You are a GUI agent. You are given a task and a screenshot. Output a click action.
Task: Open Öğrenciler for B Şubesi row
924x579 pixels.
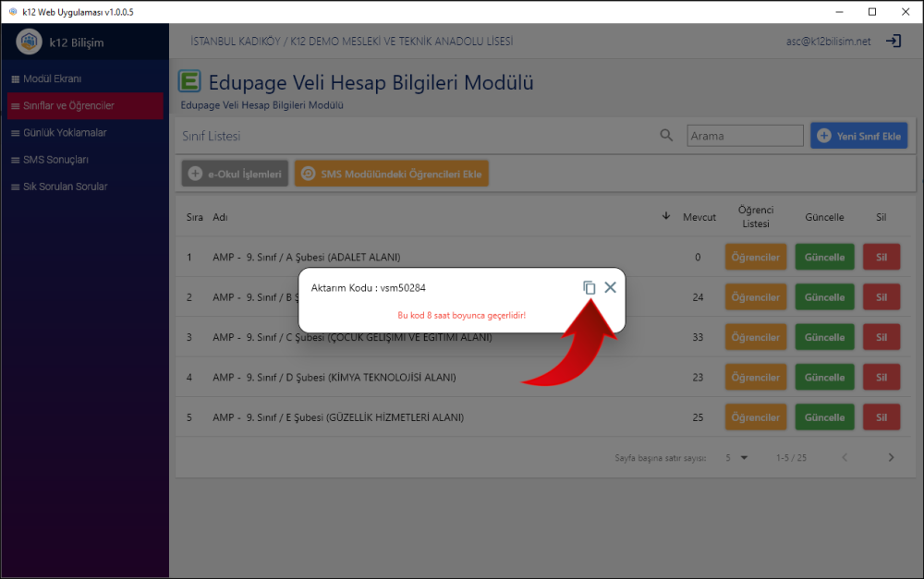(756, 296)
